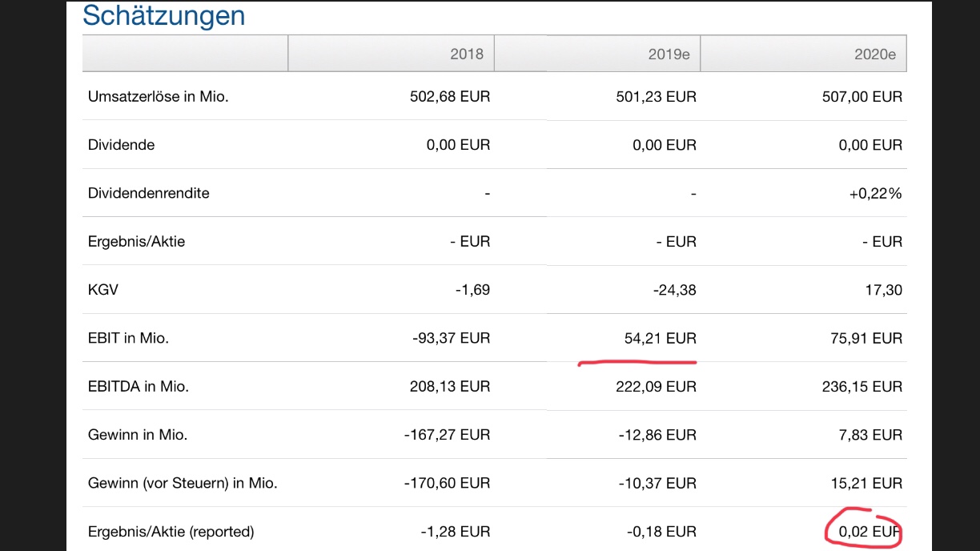980x551 pixels.
Task: Click the -93,37 EUR EBIT value
Action: (450, 338)
